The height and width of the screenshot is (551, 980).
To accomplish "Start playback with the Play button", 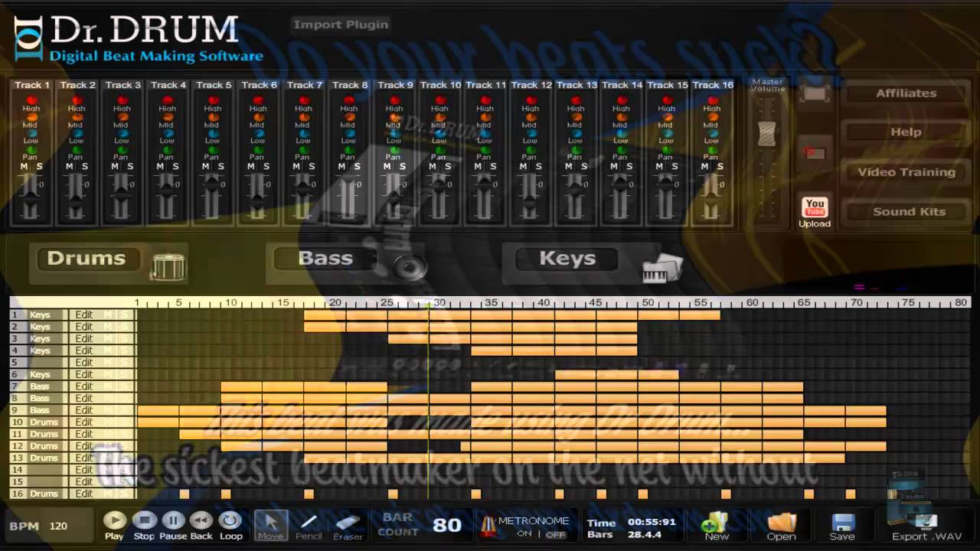I will point(115,521).
